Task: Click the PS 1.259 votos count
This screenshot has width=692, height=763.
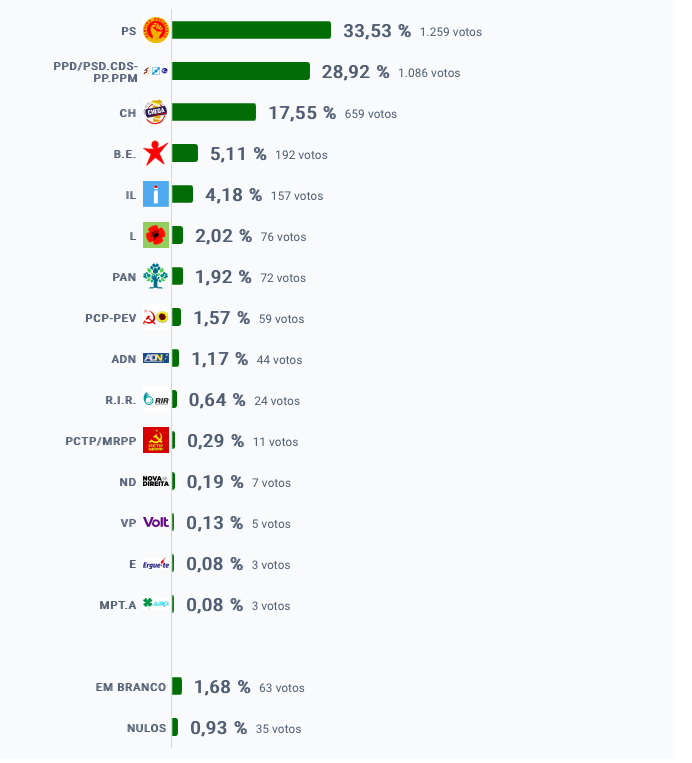Action: (x=451, y=32)
